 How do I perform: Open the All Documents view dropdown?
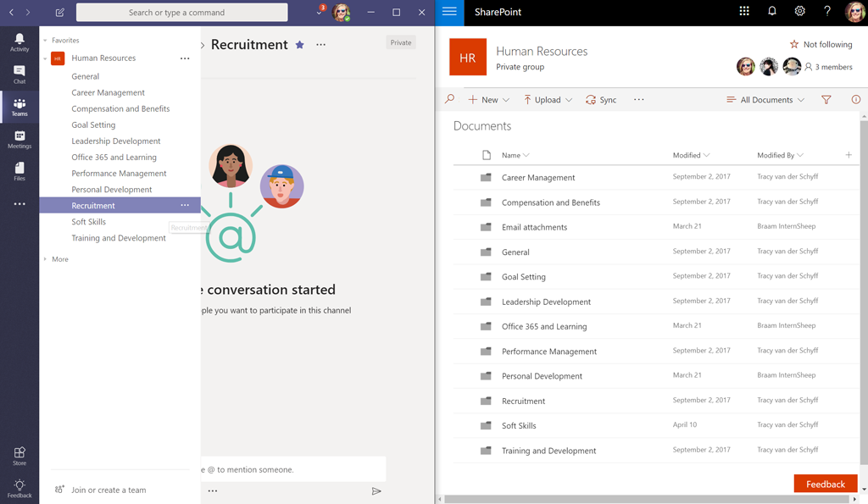click(x=765, y=100)
